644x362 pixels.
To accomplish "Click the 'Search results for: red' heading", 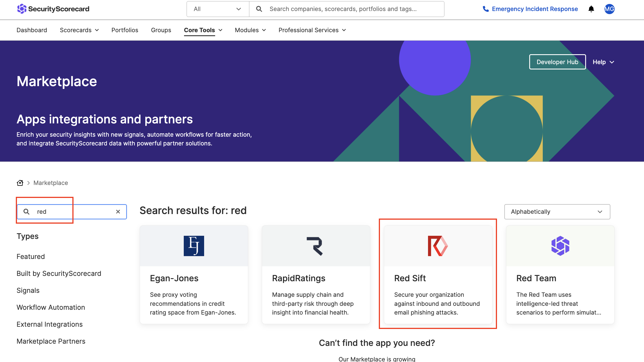I will point(193,210).
